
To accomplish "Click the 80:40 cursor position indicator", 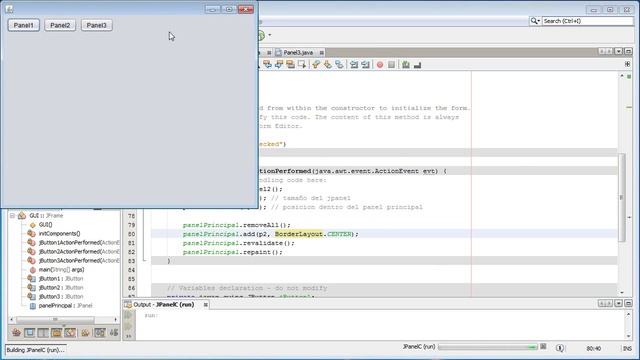I will click(x=593, y=348).
